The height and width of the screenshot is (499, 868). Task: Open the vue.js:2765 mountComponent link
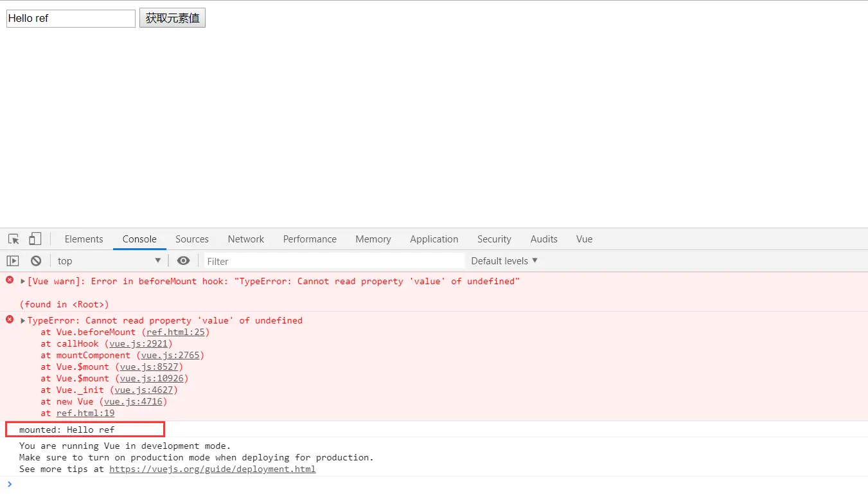(x=170, y=355)
